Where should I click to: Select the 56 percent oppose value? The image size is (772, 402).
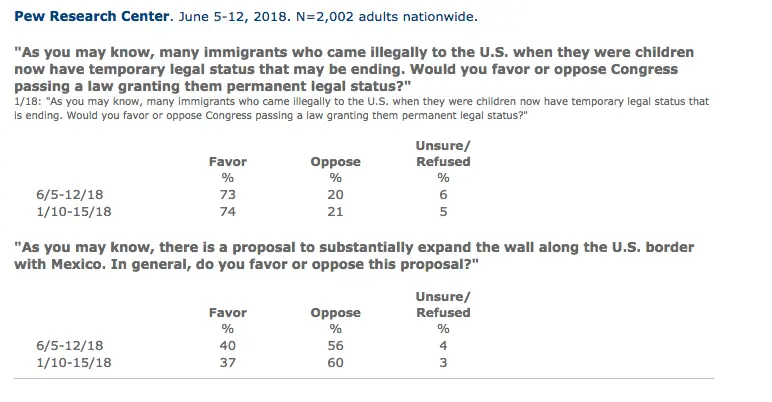click(x=335, y=346)
